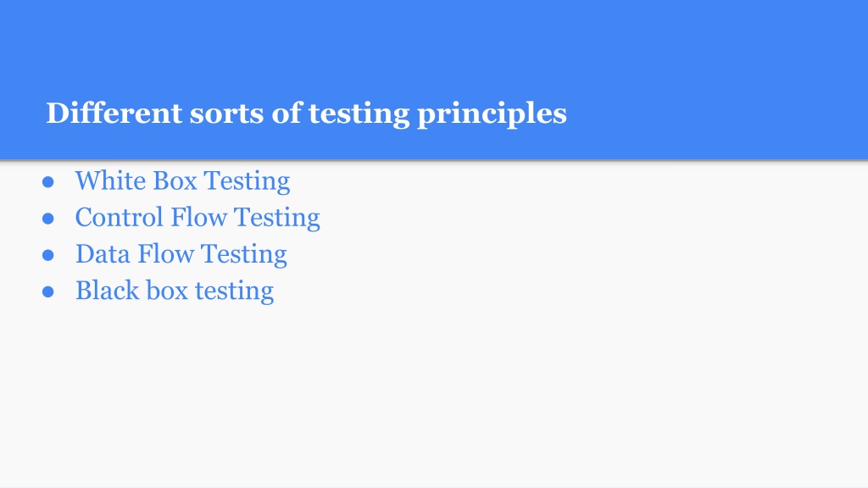
Task: Click the word 'Flow' in Control Flow Testing
Action: point(198,217)
